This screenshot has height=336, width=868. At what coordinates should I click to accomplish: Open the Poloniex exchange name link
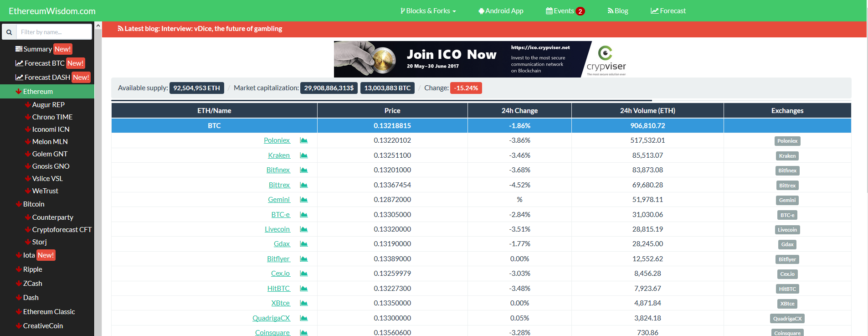[277, 140]
